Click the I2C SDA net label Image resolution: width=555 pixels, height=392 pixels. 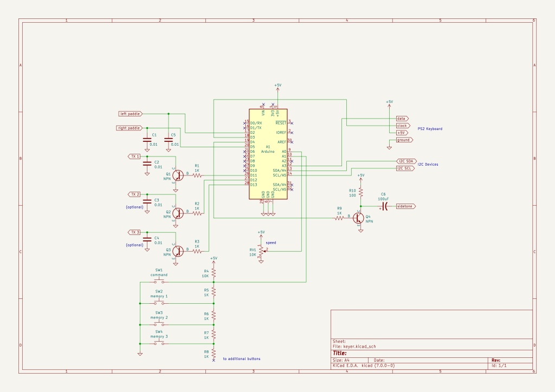[x=405, y=161]
